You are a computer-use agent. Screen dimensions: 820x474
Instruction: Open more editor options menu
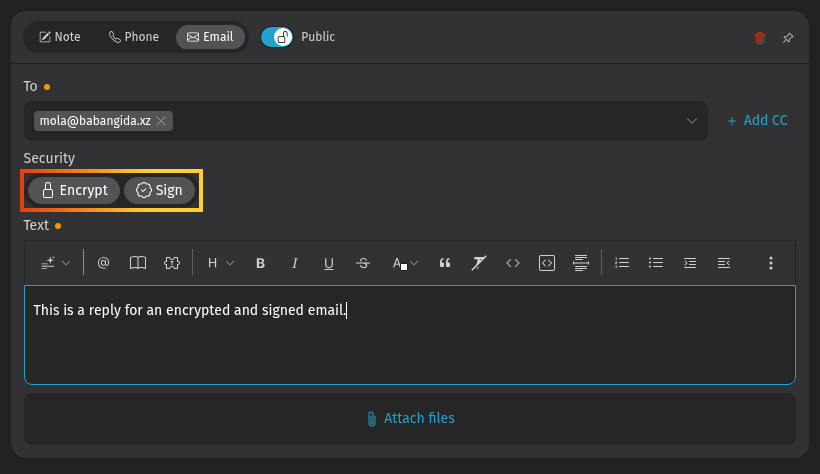tap(770, 263)
